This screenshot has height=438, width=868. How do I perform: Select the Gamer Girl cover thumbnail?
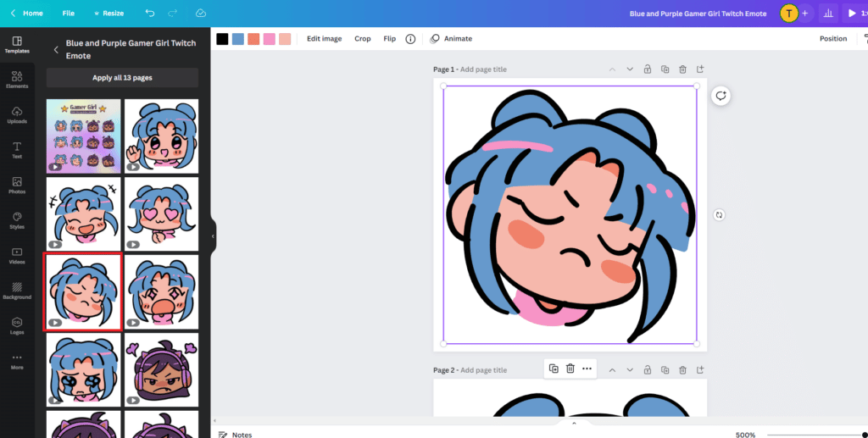point(84,136)
